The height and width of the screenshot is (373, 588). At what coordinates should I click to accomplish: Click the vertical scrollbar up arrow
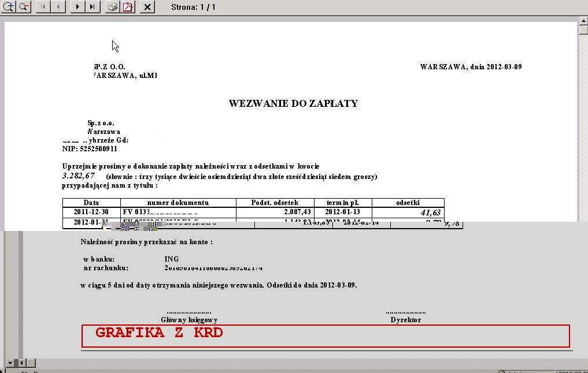tap(583, 21)
